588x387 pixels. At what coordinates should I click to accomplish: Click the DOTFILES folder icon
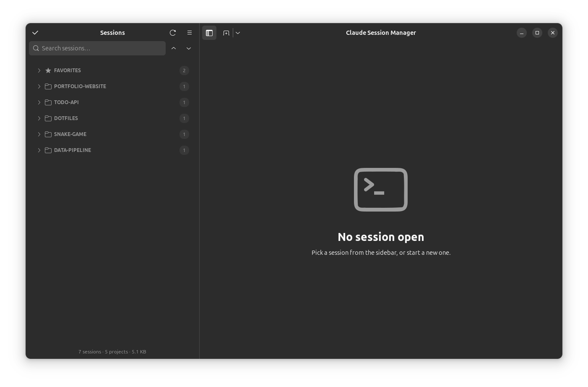point(48,118)
